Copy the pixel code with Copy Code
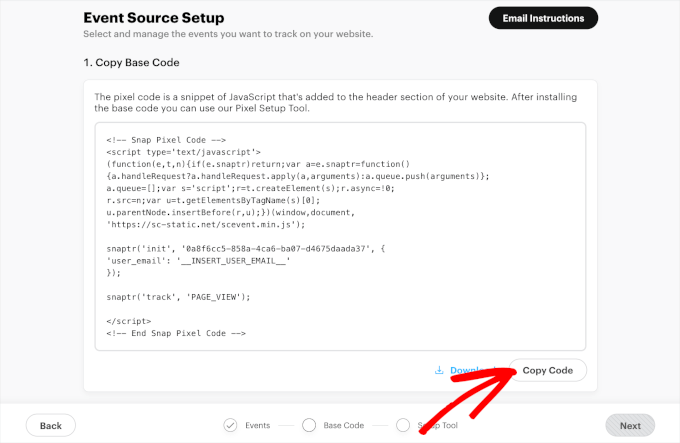 pos(547,370)
